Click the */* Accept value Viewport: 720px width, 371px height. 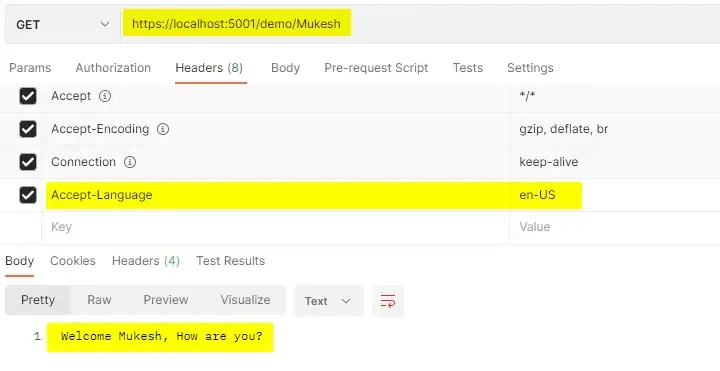[527, 96]
